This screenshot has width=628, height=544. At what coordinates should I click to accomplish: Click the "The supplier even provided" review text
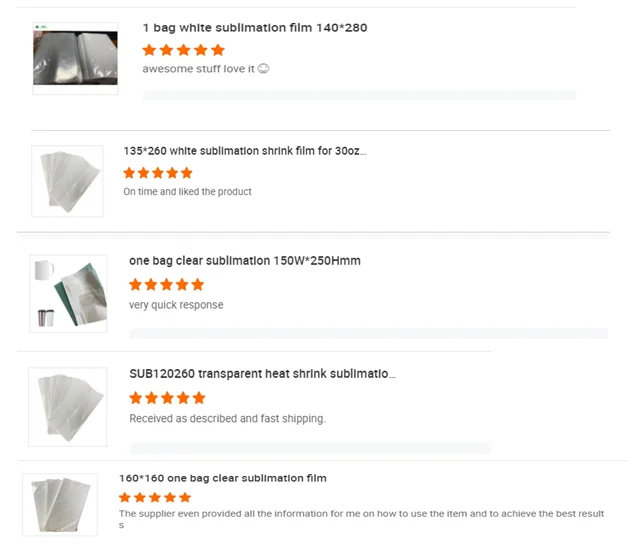(360, 514)
